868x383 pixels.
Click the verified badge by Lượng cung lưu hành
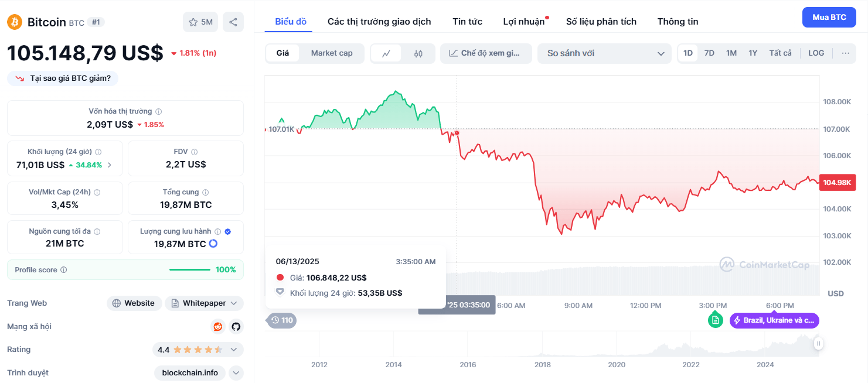coord(228,231)
